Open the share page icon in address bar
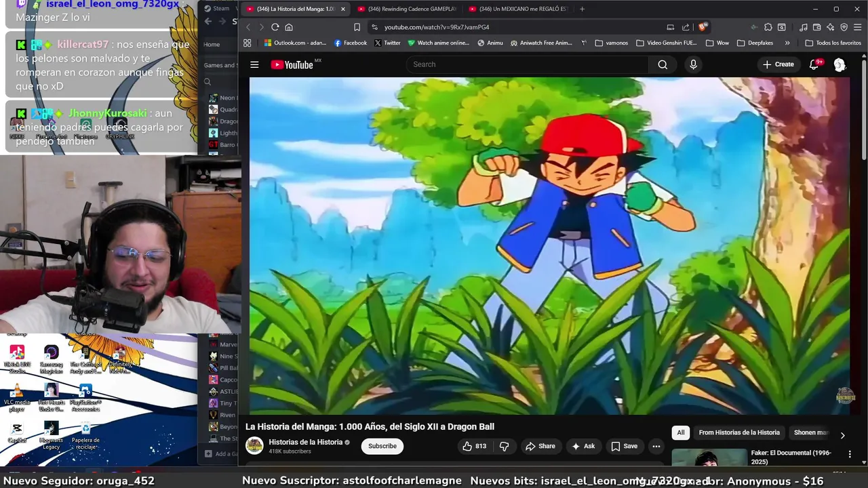This screenshot has height=488, width=868. pos(686,27)
